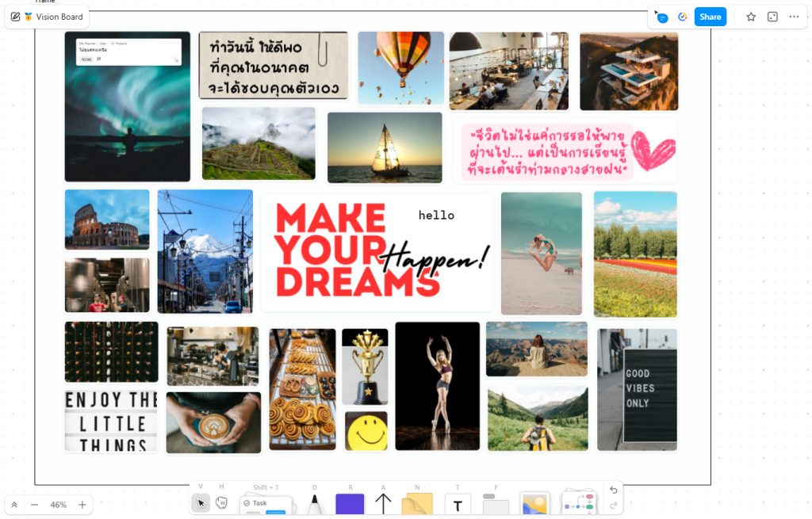812x519 pixels.
Task: Open the image insert tool
Action: click(x=534, y=504)
